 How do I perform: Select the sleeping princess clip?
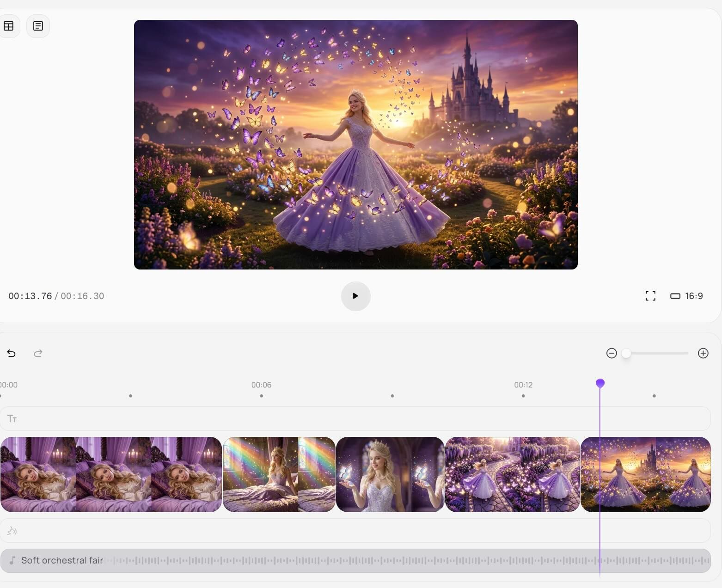point(111,474)
